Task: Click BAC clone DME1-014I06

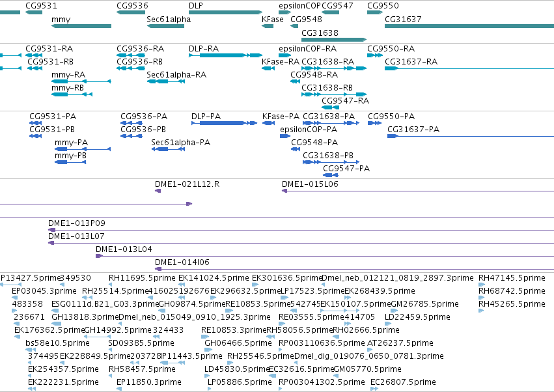Action: pos(182,262)
